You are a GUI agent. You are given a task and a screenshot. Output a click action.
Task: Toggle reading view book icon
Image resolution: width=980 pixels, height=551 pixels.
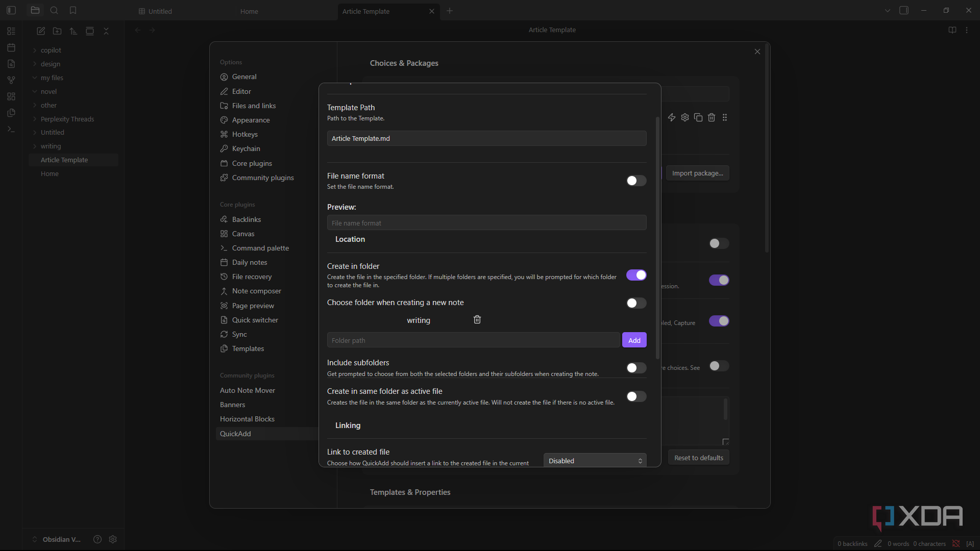952,30
